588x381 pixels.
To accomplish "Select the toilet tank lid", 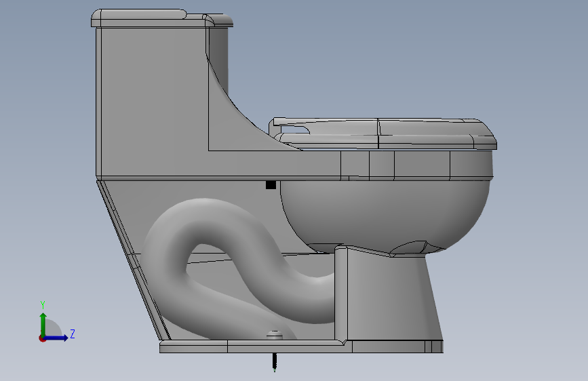I will (x=161, y=18).
